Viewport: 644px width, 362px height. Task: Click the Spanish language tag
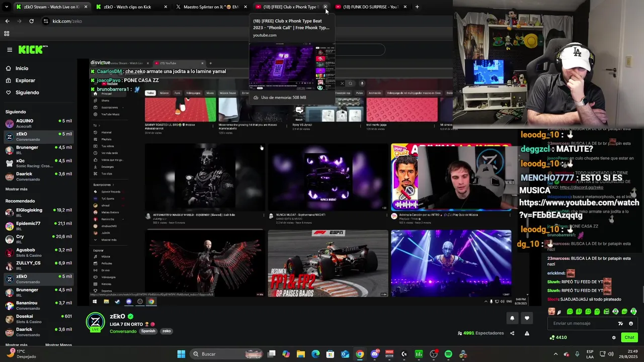click(148, 331)
